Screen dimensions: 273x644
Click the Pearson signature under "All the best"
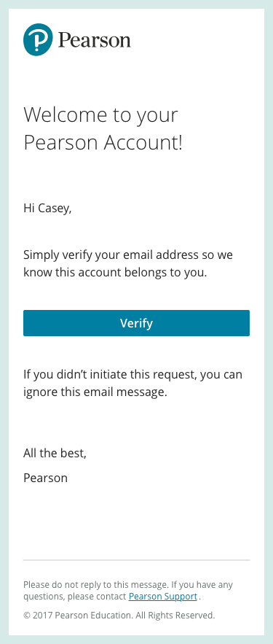(45, 478)
